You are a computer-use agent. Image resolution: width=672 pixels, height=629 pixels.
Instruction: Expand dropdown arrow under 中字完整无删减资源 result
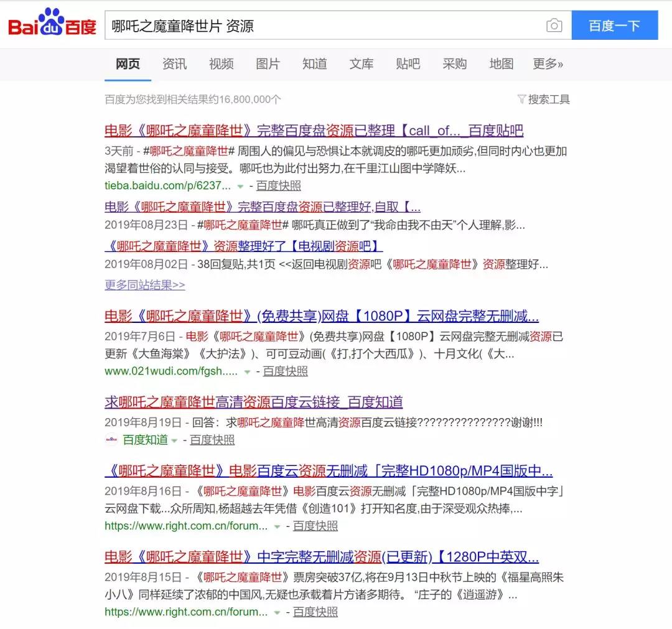click(x=278, y=613)
